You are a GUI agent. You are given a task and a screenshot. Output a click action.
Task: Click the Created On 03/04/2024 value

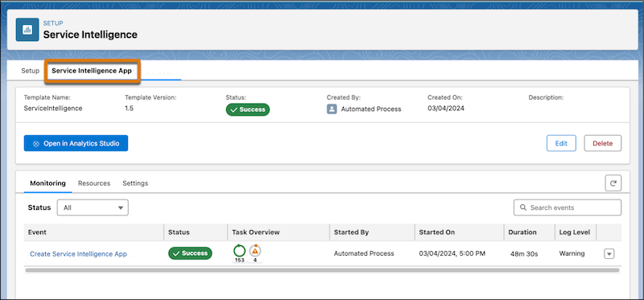click(x=446, y=109)
